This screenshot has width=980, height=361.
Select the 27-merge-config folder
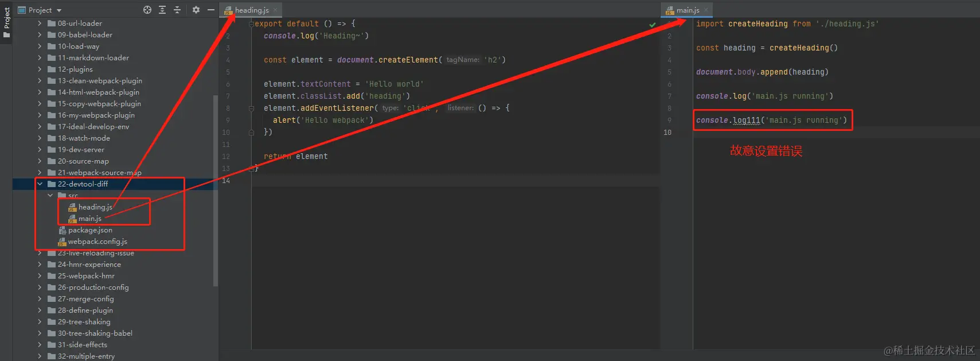pyautogui.click(x=86, y=299)
